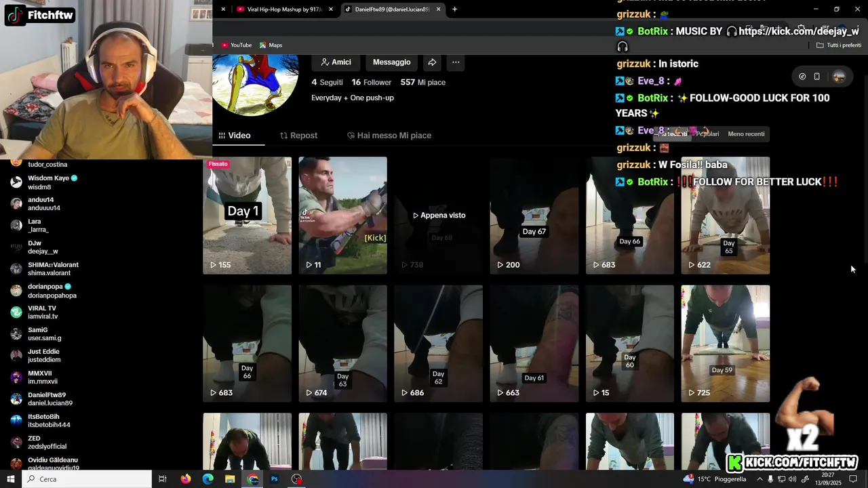This screenshot has width=868, height=488.
Task: Open tudor_costina account in sidebar
Action: pos(47,164)
